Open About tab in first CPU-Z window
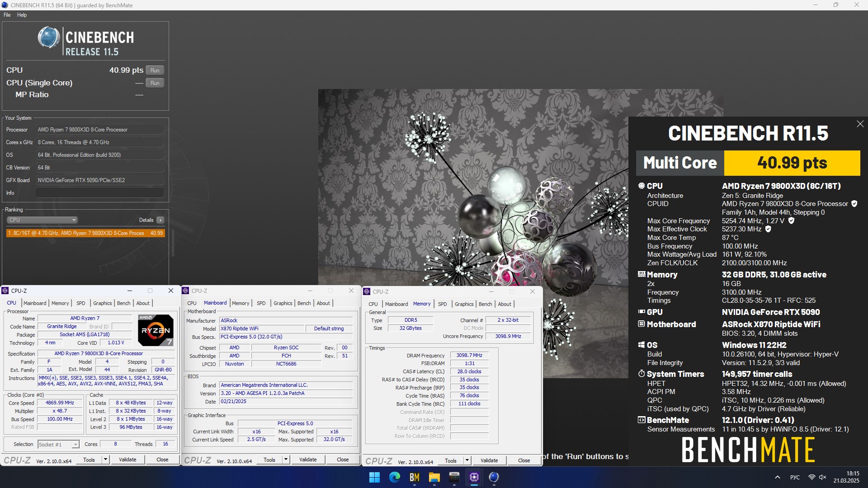Screen dimensions: 868x488 point(143,303)
